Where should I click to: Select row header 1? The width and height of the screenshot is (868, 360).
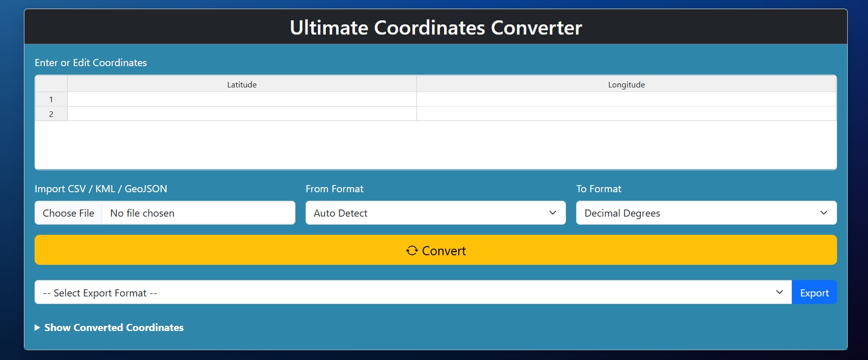[51, 99]
